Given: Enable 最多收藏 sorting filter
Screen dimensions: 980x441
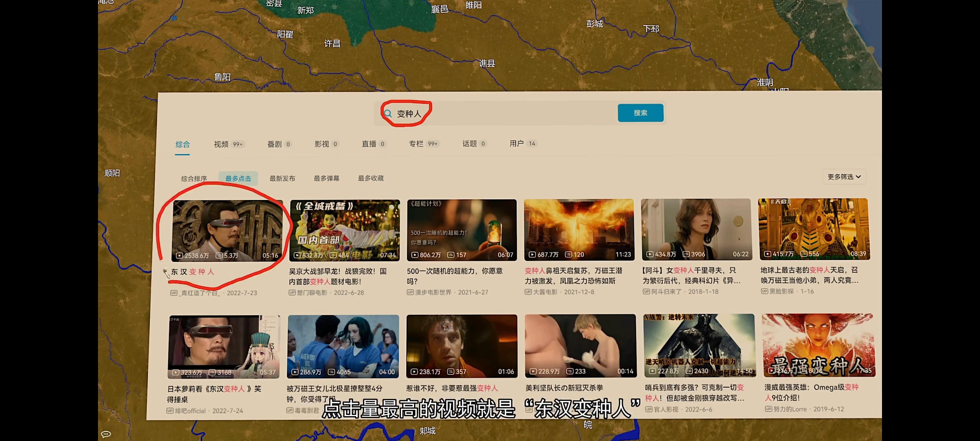Looking at the screenshot, I should click(370, 178).
